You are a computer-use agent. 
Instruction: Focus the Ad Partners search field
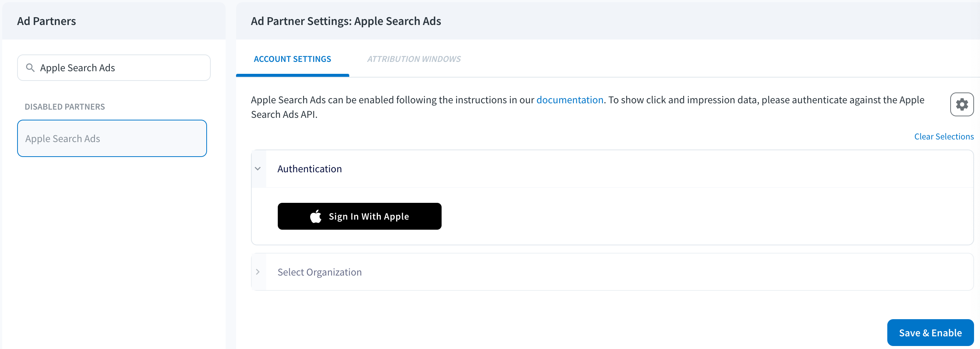coord(114,68)
